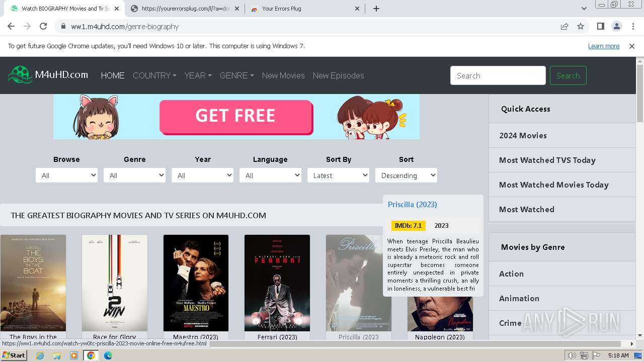Open the Sort Descending dropdown
This screenshot has width=644, height=362.
tap(406, 175)
